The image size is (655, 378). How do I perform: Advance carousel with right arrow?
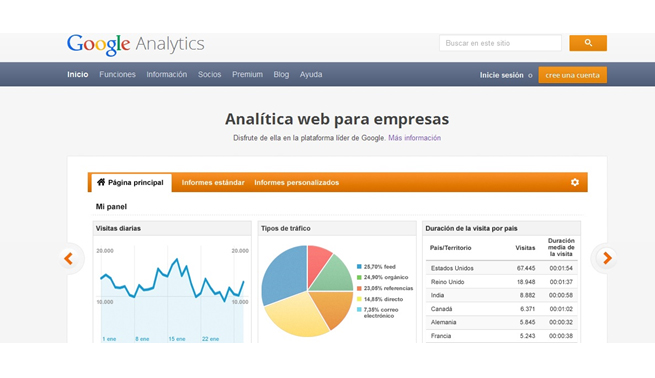[607, 258]
